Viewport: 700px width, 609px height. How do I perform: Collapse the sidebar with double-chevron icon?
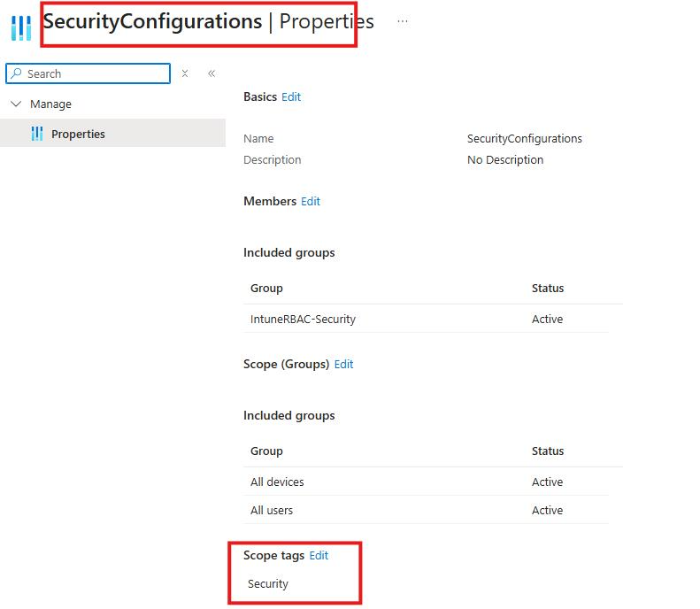point(212,73)
